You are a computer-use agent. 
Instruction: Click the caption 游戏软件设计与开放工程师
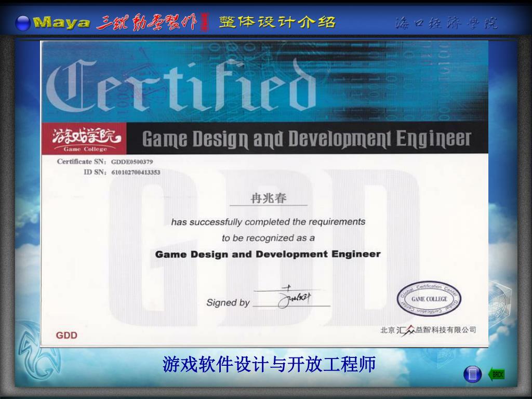click(x=269, y=364)
